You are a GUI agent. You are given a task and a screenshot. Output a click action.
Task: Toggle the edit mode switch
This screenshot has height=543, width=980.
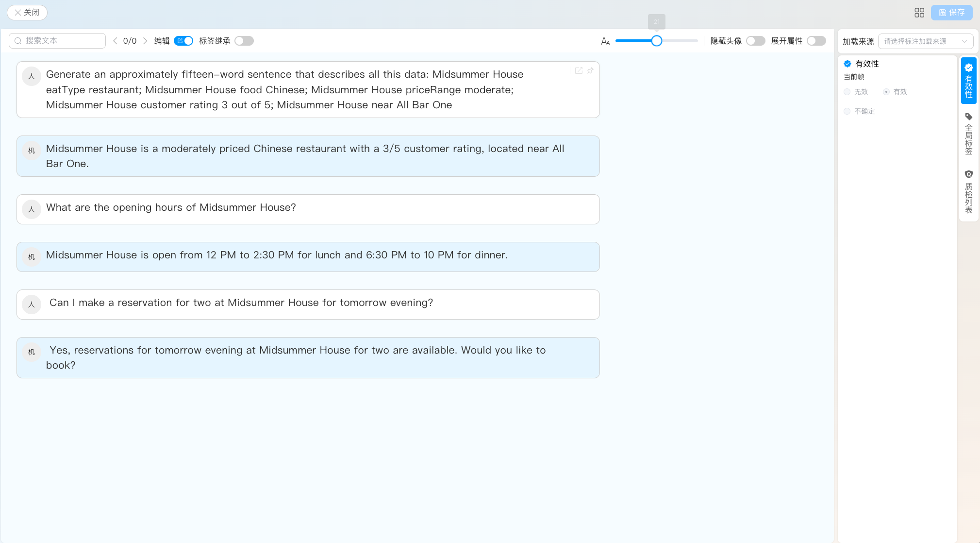coord(183,41)
